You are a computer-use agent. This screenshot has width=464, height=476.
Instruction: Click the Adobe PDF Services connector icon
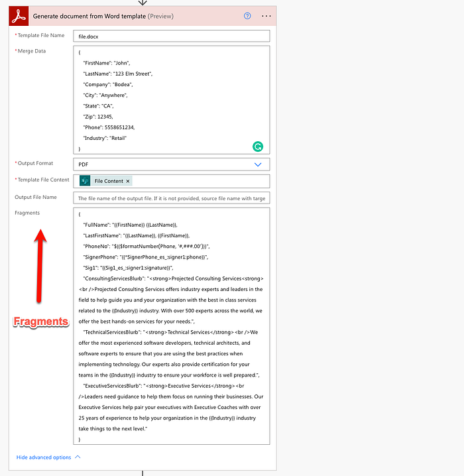[x=19, y=16]
